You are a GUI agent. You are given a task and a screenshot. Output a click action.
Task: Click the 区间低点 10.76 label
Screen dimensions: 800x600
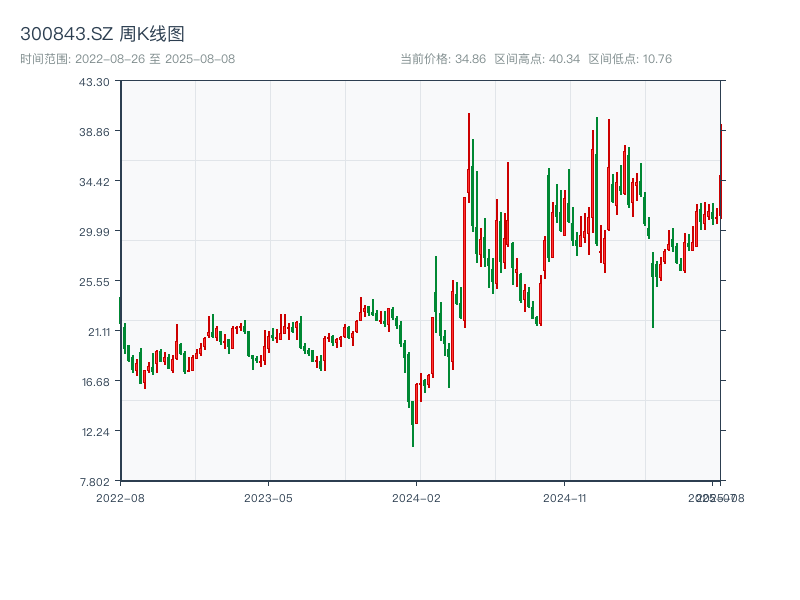(x=630, y=59)
